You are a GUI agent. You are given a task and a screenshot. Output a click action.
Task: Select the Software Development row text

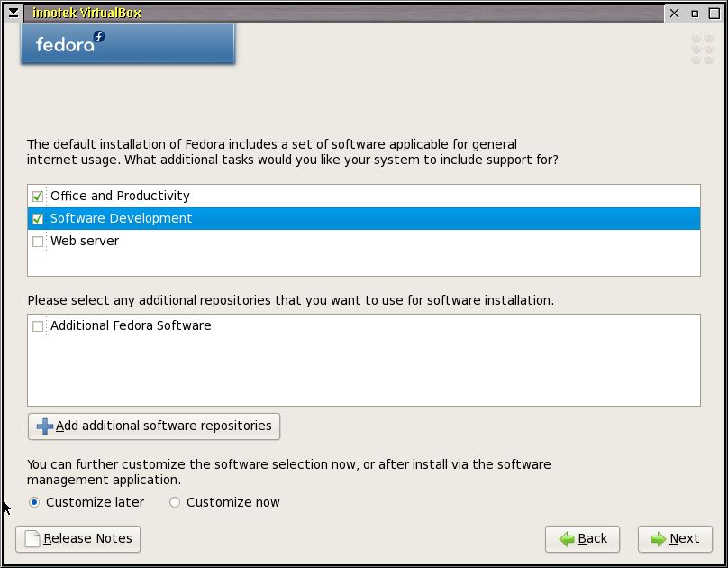click(x=121, y=218)
